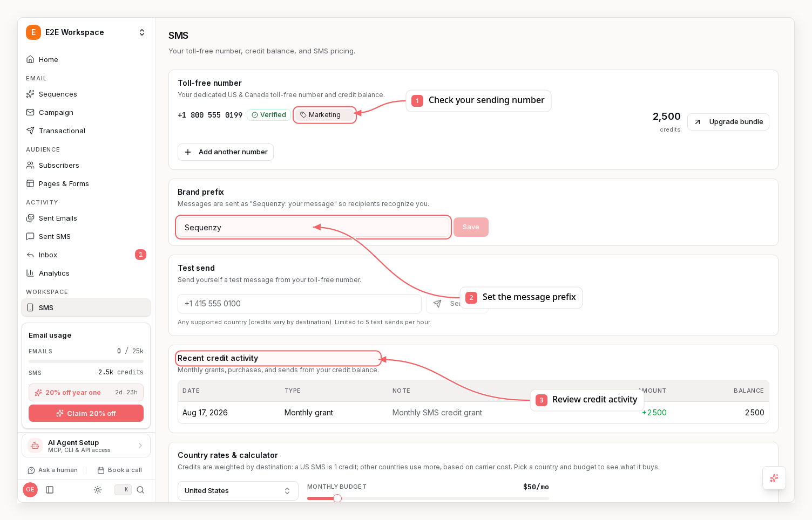
Task: Click the DATE column header
Action: tap(191, 391)
